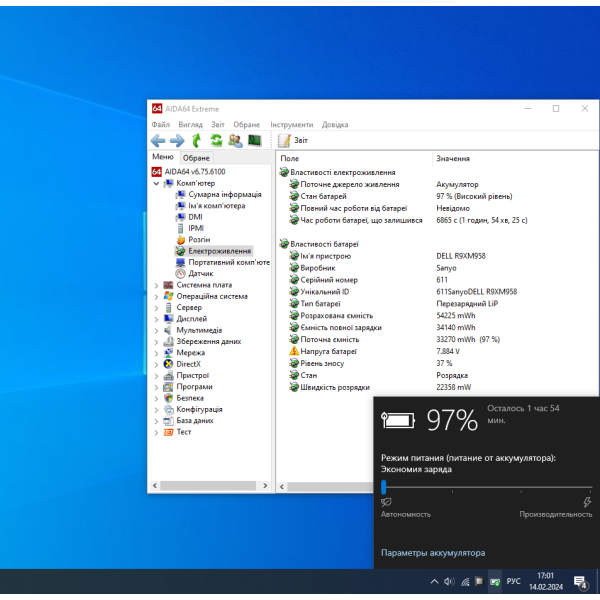This screenshot has height=600, width=600.
Task: Click the volume speaker tray icon
Action: coord(449,582)
